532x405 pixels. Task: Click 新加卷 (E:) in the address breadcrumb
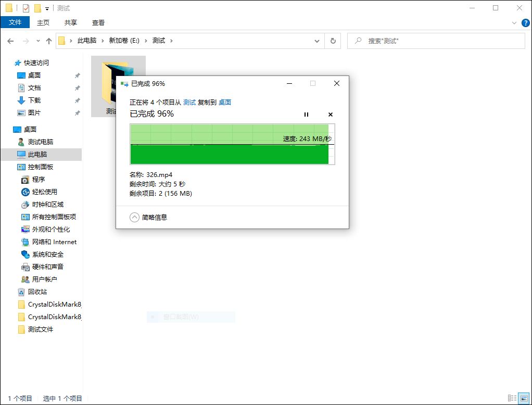(x=124, y=41)
